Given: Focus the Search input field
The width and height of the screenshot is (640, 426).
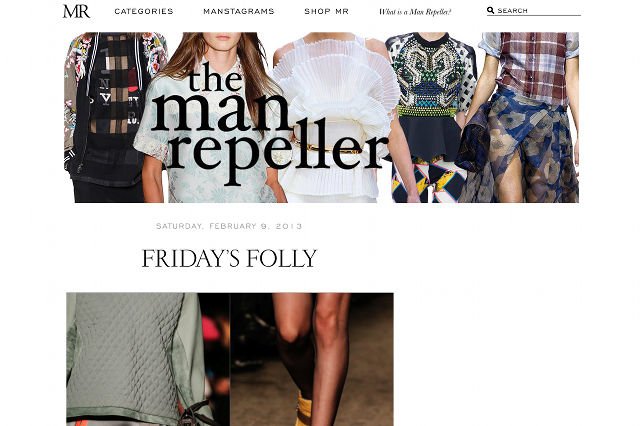Looking at the screenshot, I should [x=539, y=11].
